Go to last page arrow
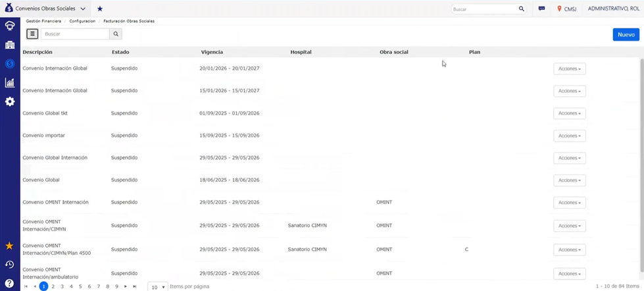The height and width of the screenshot is (291, 644). (x=135, y=286)
